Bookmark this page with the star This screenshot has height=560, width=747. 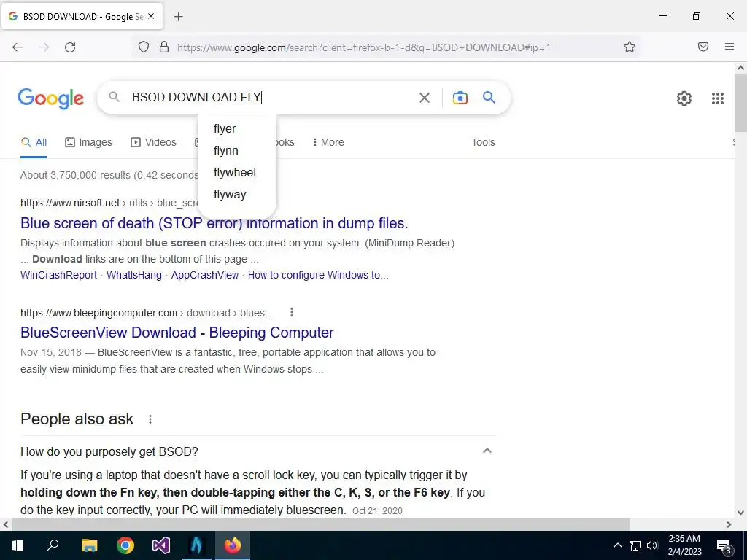(630, 47)
